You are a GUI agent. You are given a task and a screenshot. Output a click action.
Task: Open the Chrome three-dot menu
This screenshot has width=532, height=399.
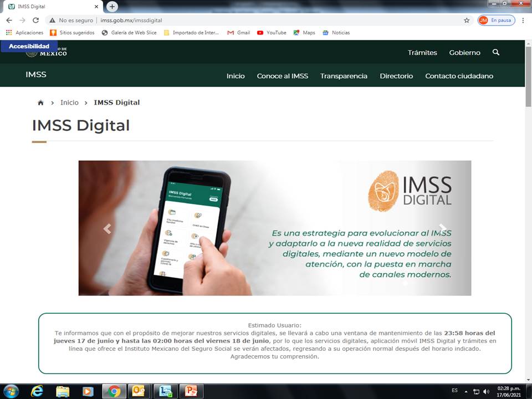pyautogui.click(x=523, y=21)
